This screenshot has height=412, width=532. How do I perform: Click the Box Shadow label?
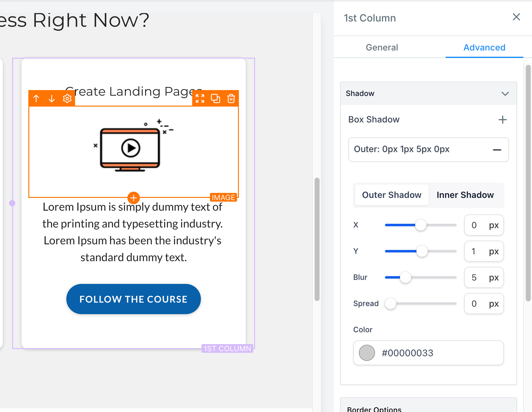(374, 120)
